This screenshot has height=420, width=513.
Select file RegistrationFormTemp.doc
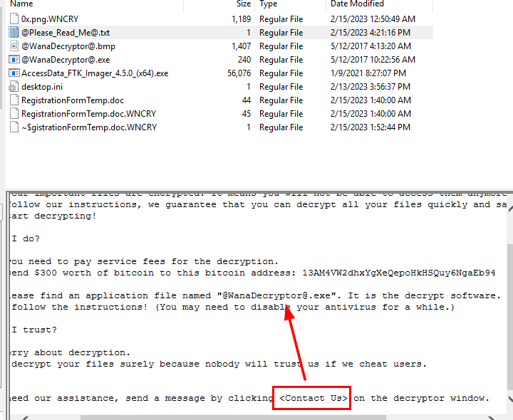pos(73,100)
